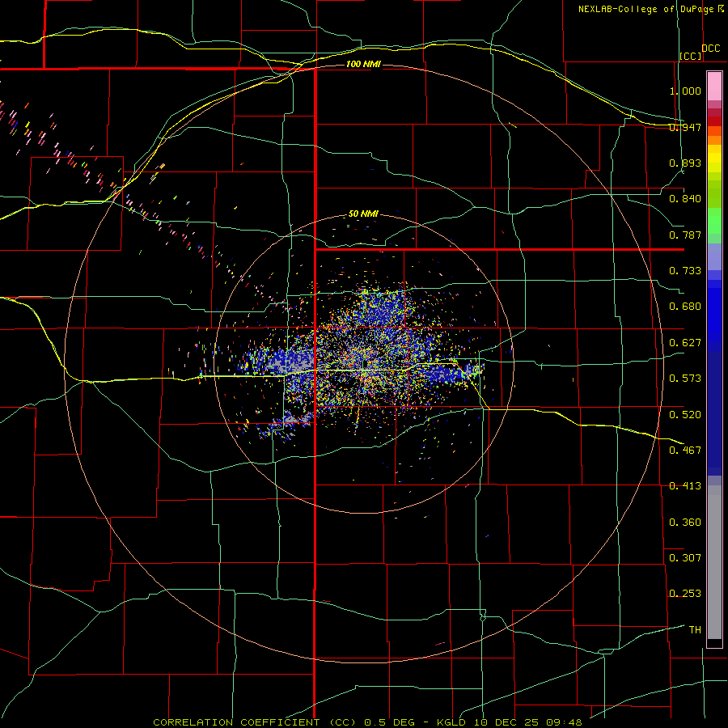Click the radar site center of the echoes
The image size is (728, 728).
coord(365,363)
